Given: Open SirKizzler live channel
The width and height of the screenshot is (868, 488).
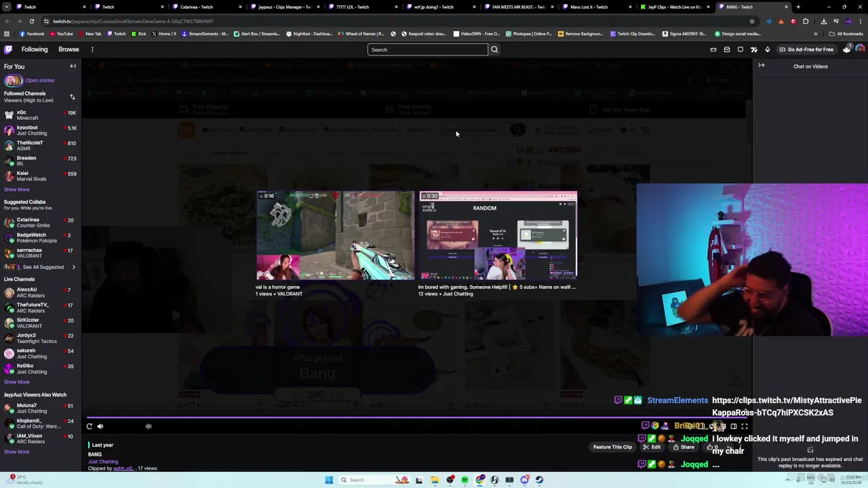Looking at the screenshot, I should pyautogui.click(x=40, y=323).
